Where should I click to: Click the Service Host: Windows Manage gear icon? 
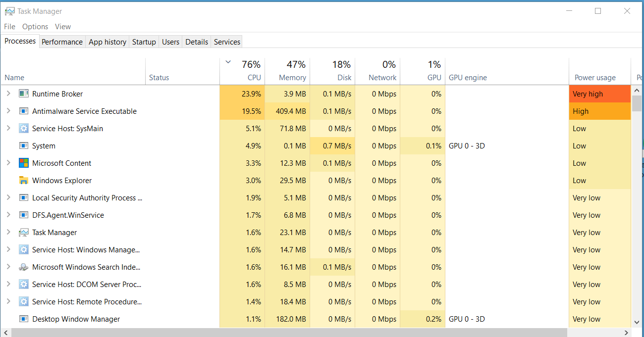tap(24, 249)
